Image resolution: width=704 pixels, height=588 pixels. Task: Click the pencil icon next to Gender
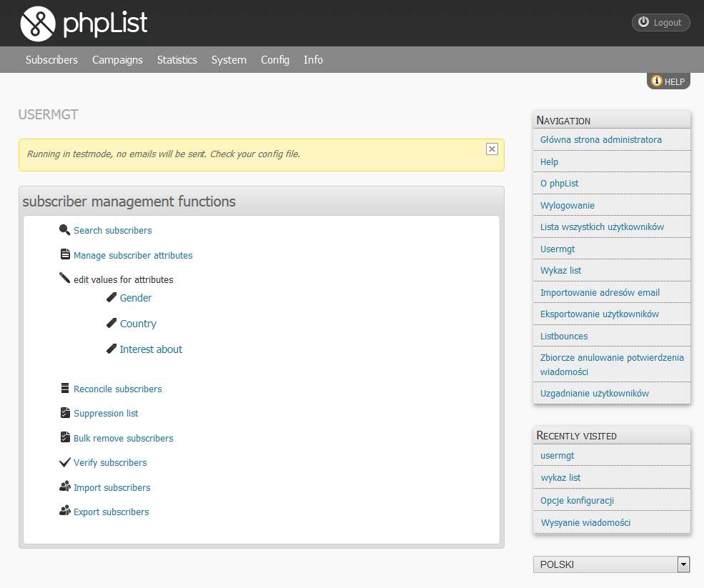click(111, 297)
